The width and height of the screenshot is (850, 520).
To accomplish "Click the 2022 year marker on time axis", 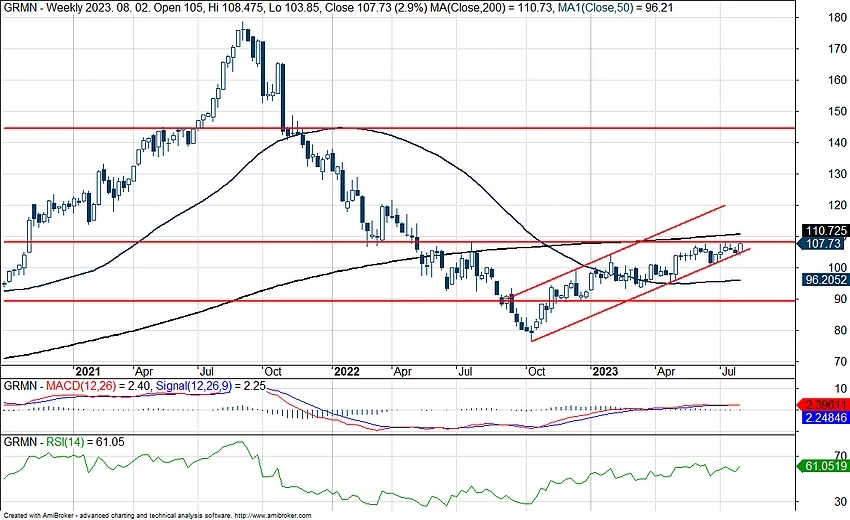I will click(x=345, y=369).
